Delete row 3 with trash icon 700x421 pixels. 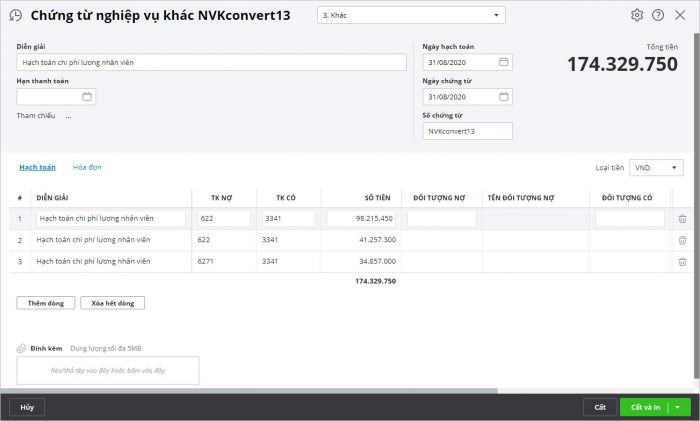682,262
